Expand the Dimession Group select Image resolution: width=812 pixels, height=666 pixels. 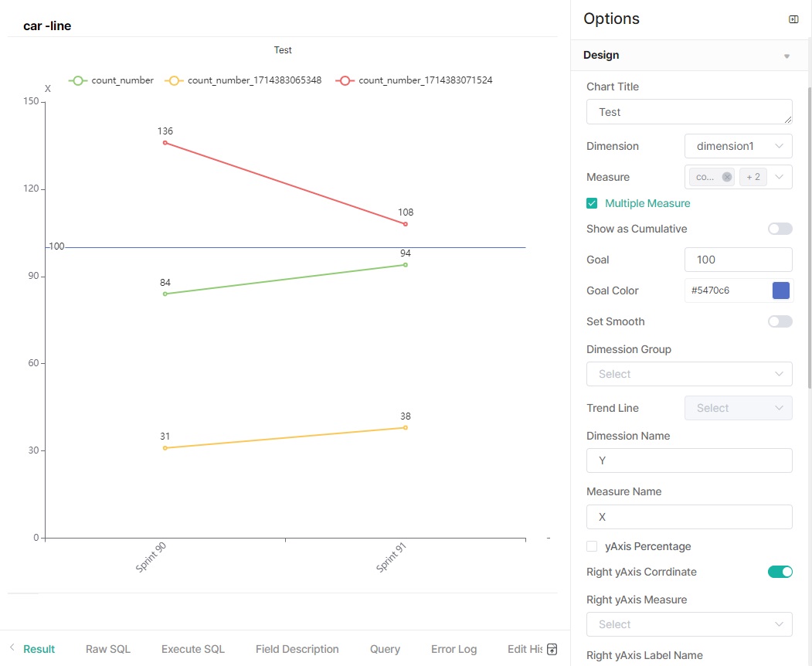(x=688, y=373)
